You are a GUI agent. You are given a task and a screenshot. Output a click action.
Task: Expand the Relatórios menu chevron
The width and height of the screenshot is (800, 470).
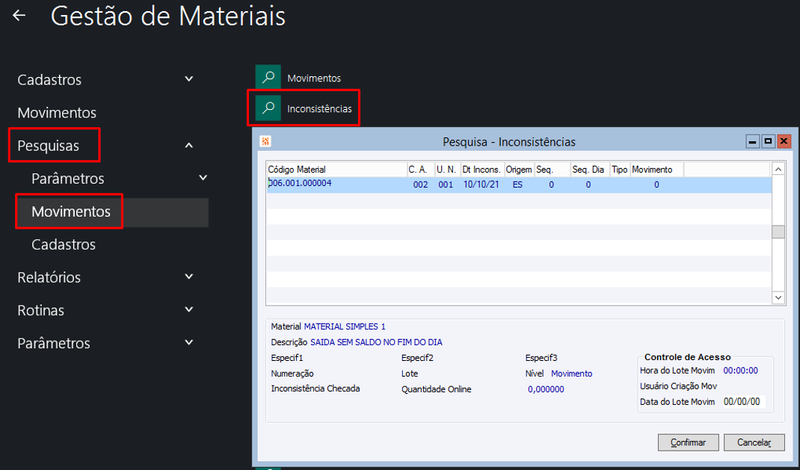[x=189, y=277]
